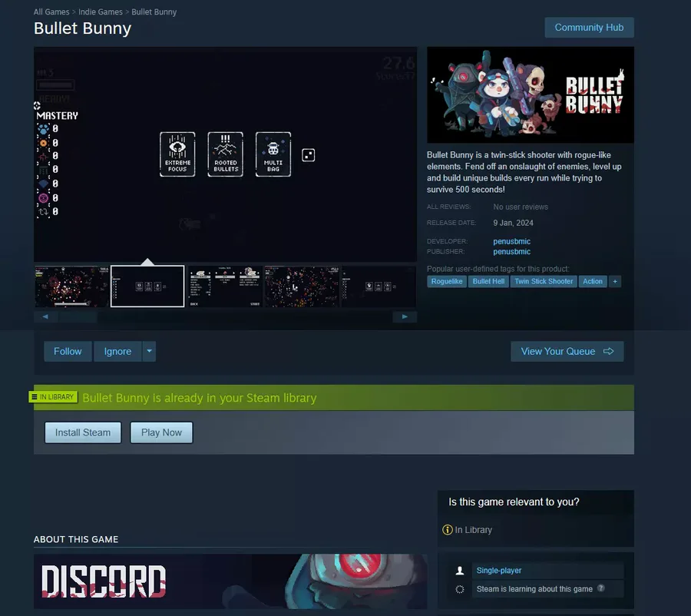Click the In Library badge
Viewport: 691px width, 616px height.
(53, 397)
